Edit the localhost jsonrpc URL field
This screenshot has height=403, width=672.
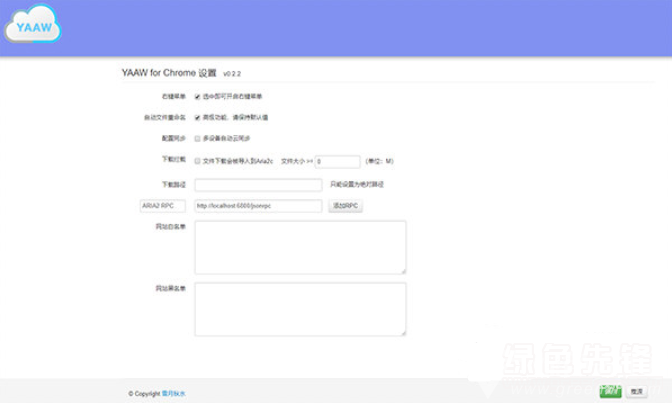pyautogui.click(x=258, y=206)
